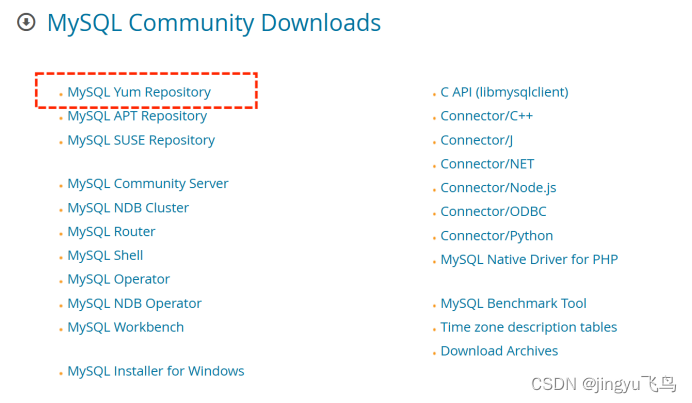Viewport: 692px width, 403px height.
Task: Select the Time zone description tables link
Action: [x=529, y=327]
